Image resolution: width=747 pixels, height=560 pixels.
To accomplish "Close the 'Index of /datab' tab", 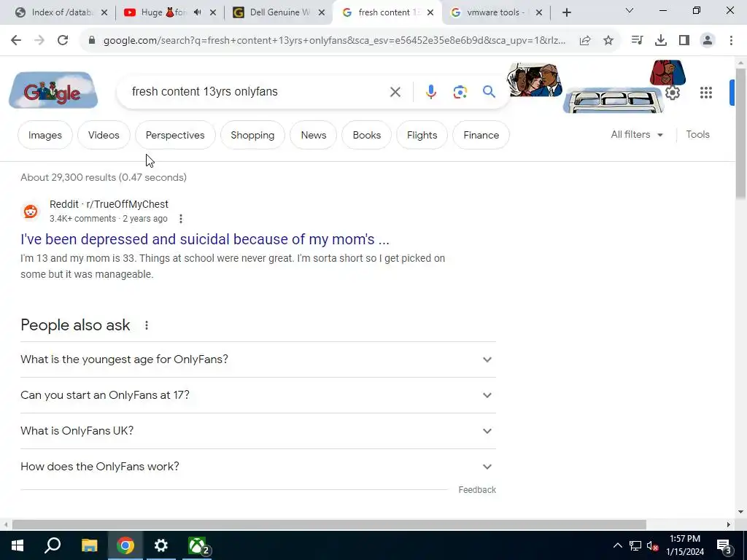I will coord(104,12).
